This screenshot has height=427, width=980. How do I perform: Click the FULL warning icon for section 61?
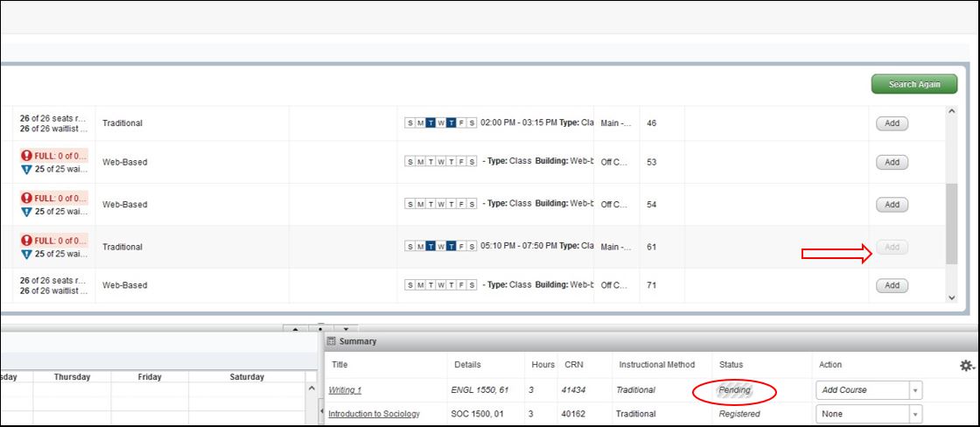[26, 241]
